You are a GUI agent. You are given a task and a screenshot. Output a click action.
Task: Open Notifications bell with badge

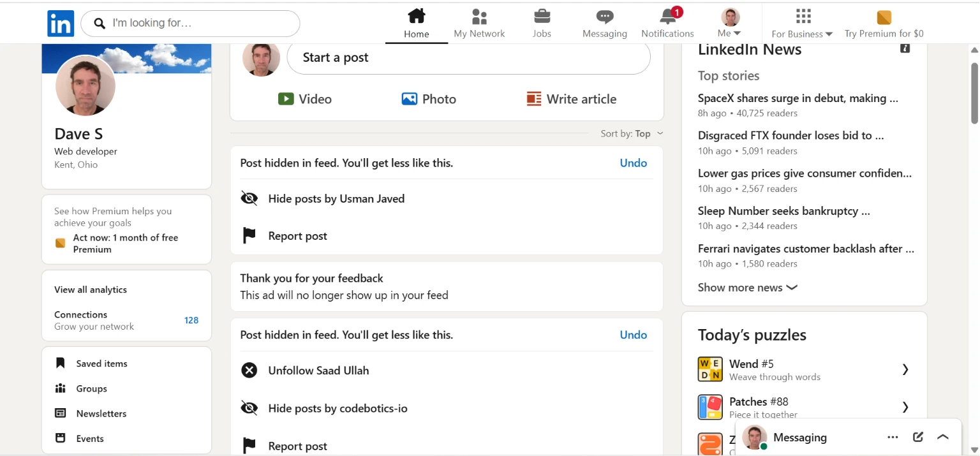[667, 24]
